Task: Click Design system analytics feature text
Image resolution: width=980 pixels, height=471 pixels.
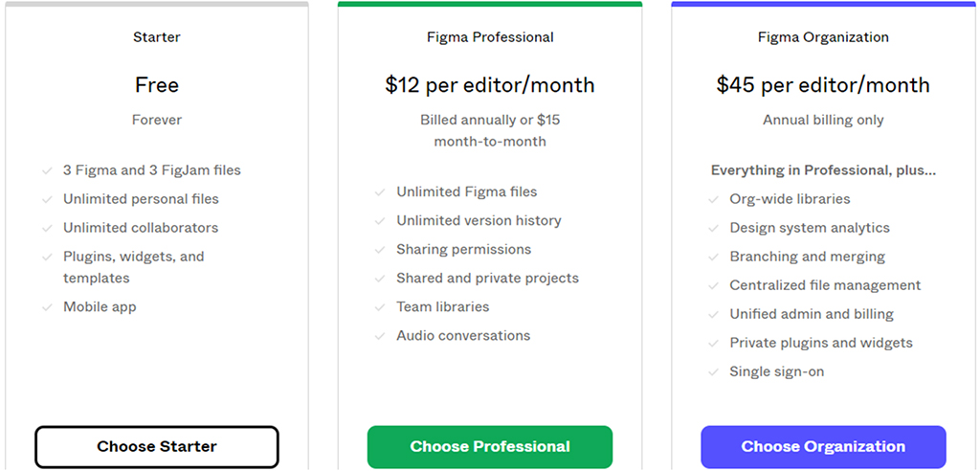Action: (x=810, y=228)
